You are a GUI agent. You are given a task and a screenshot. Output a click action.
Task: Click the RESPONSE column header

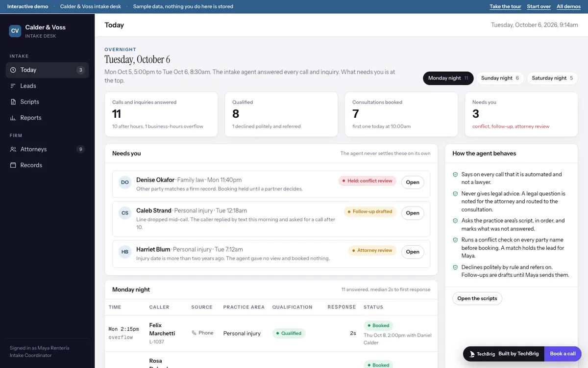coord(342,307)
